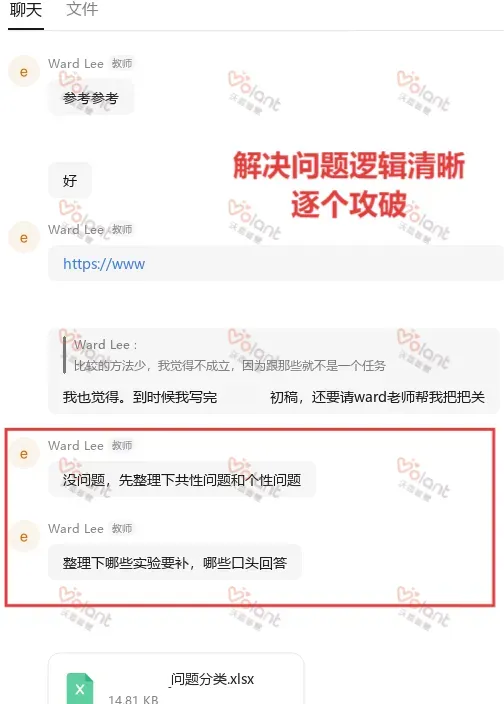504x704 pixels.
Task: Click the avatar beside 整理下哪些实验要补 message
Action: pos(24,537)
